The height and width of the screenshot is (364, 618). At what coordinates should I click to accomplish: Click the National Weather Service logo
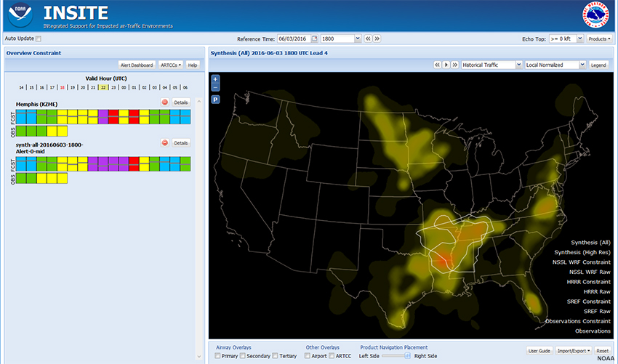click(x=595, y=15)
